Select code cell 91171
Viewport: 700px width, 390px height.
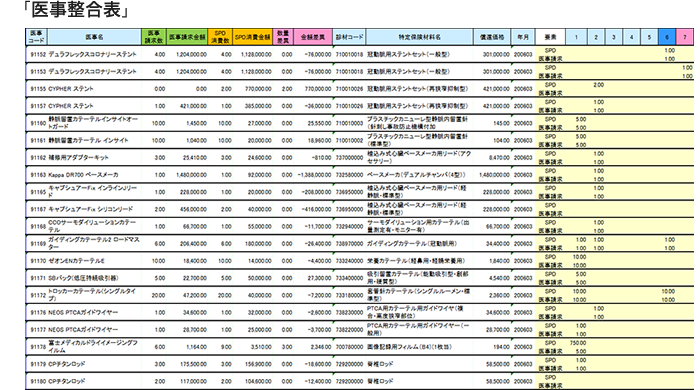coord(38,278)
